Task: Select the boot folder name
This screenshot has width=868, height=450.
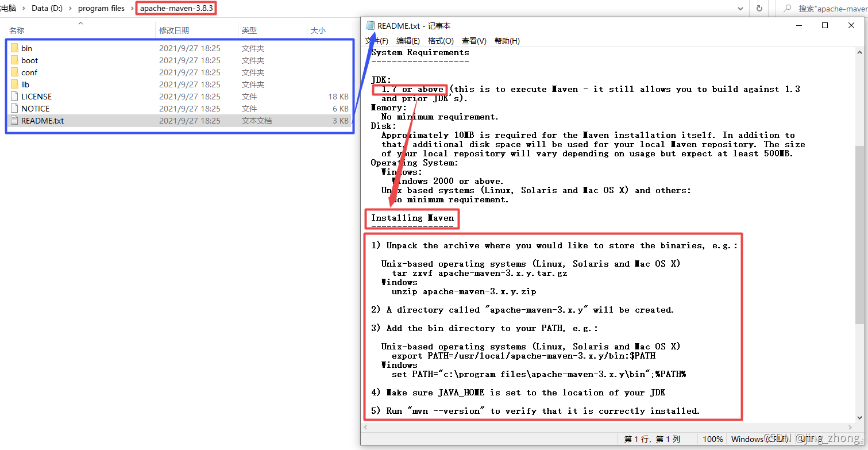Action: click(x=30, y=60)
